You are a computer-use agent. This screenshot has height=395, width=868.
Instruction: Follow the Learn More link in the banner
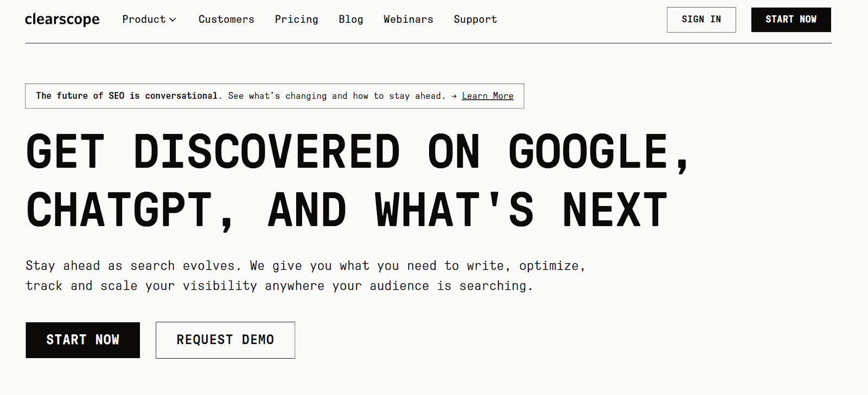point(487,96)
